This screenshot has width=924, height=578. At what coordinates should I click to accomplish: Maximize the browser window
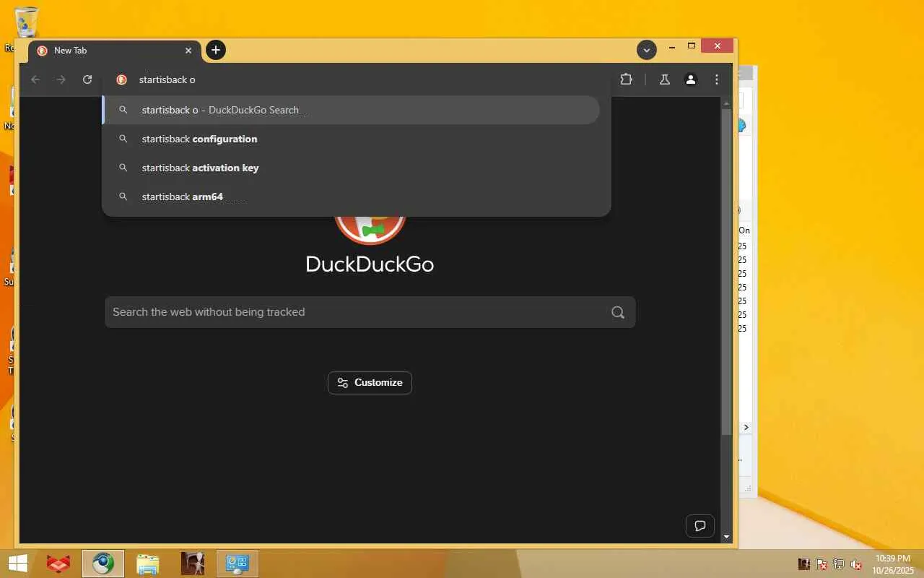point(691,46)
